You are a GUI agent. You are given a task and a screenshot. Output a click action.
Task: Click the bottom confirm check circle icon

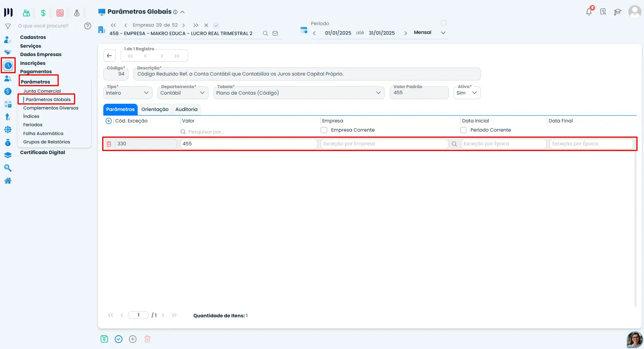119,339
